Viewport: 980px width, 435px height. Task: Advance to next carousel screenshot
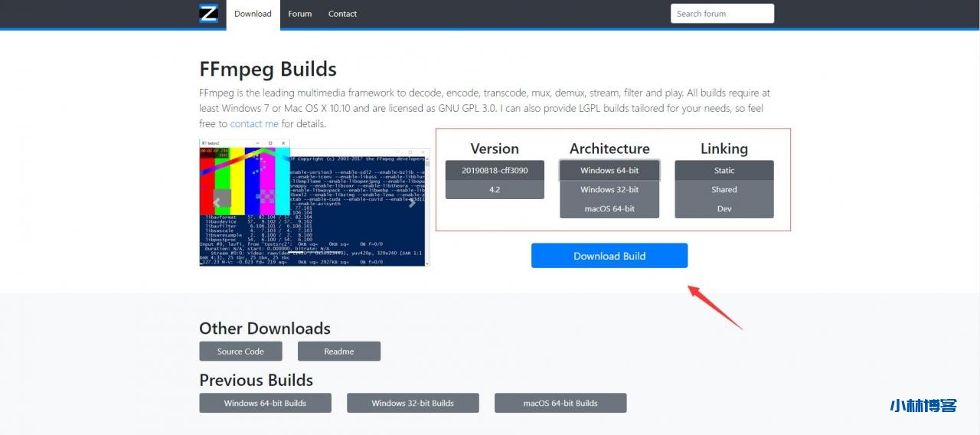(412, 203)
